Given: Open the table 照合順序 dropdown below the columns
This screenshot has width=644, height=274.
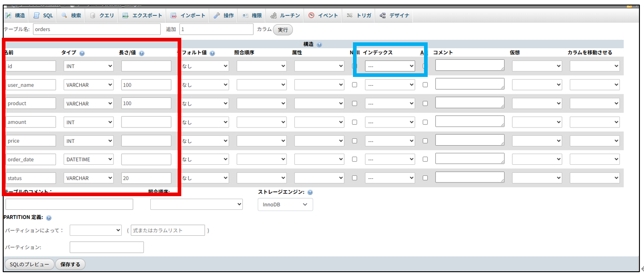Looking at the screenshot, I should click(x=197, y=204).
